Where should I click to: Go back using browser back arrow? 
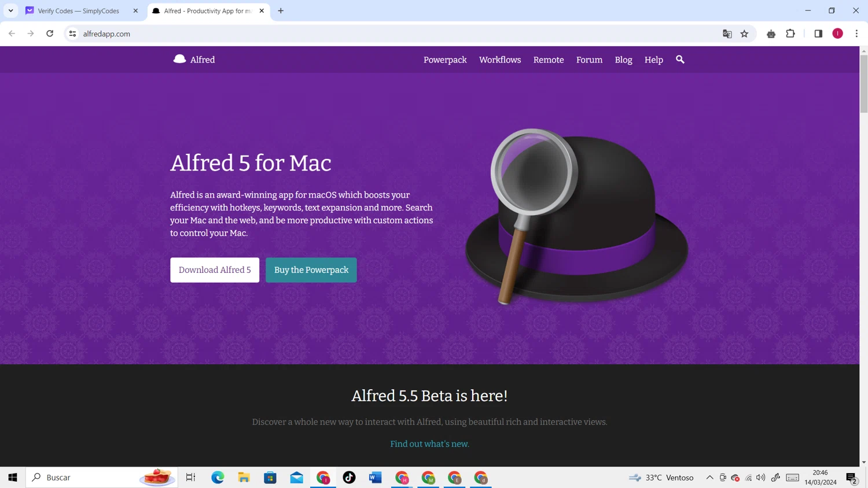[12, 34]
